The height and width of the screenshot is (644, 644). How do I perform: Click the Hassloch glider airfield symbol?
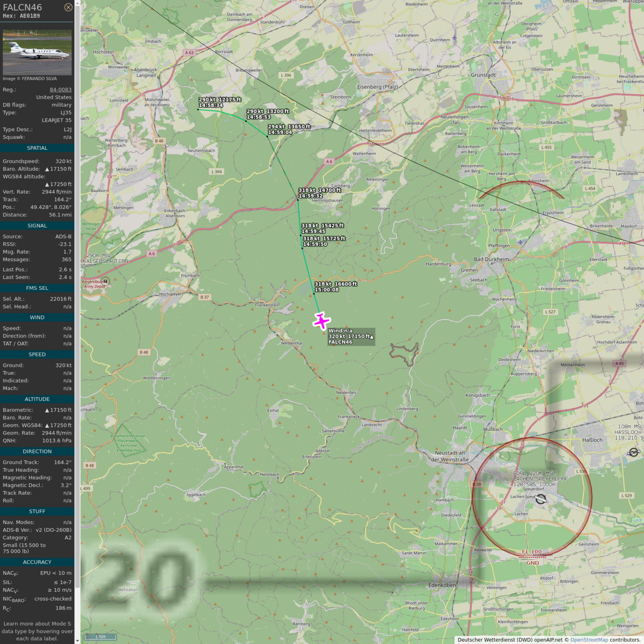pos(633,453)
